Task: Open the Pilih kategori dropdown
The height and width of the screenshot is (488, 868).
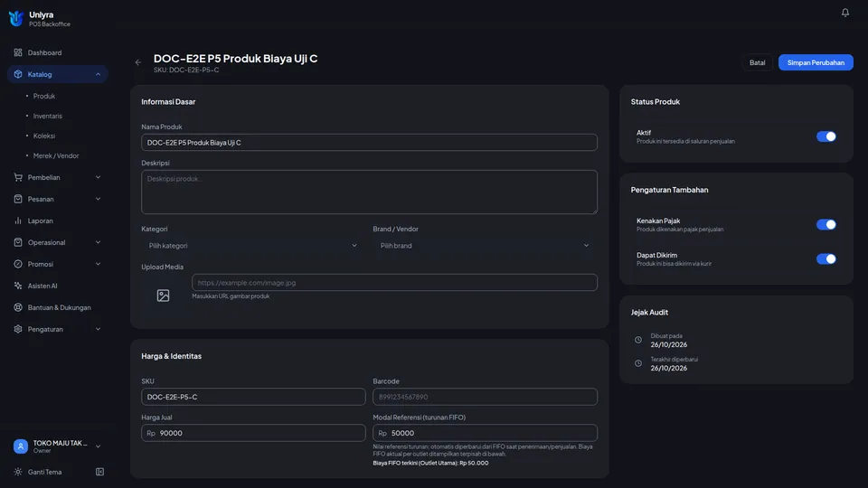Action: (x=253, y=246)
